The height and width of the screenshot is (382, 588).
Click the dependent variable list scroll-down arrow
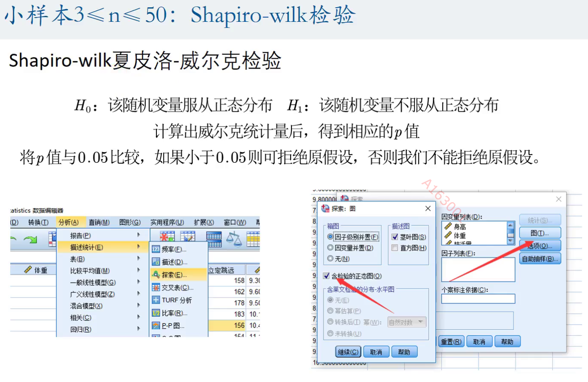pyautogui.click(x=510, y=242)
